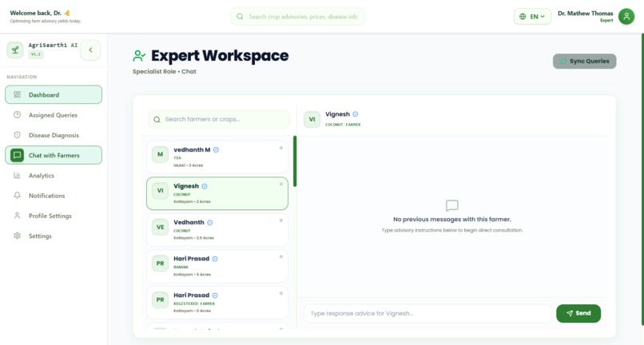Image resolution: width=644 pixels, height=345 pixels.
Task: Click the AgriSaarthi AI sprout logo
Action: click(x=15, y=50)
